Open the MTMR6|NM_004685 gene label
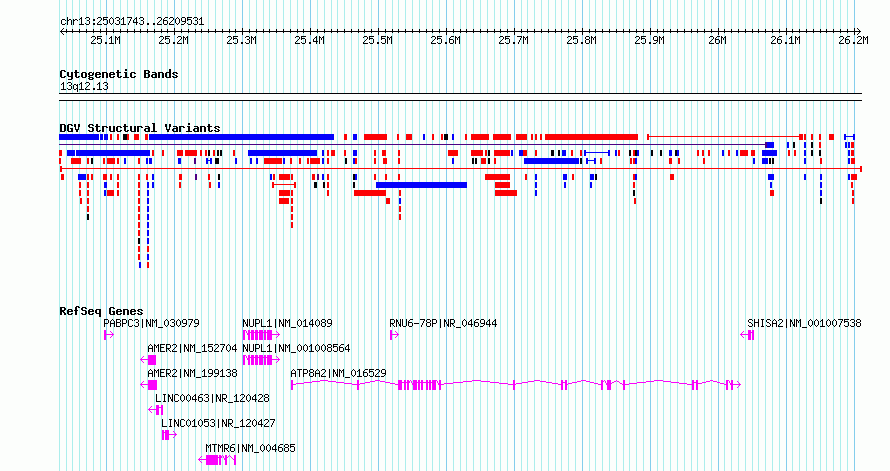Image resolution: width=890 pixels, height=471 pixels. click(250, 448)
